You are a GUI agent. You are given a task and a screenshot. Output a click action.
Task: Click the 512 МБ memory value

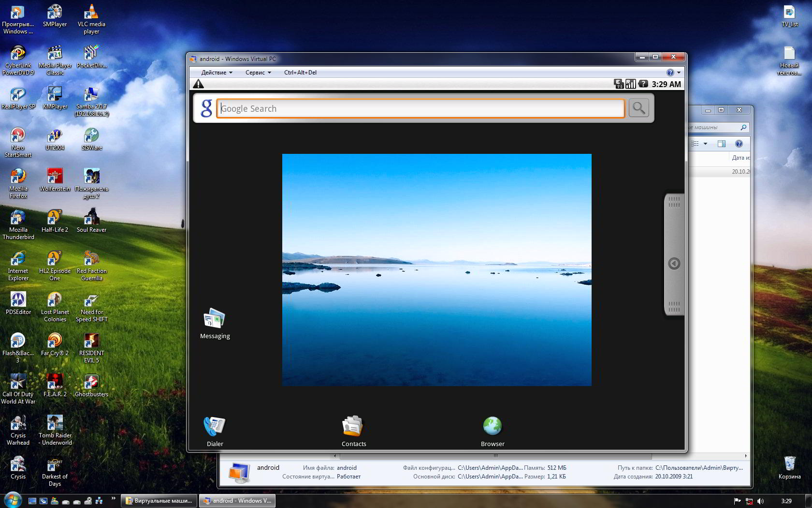(557, 468)
